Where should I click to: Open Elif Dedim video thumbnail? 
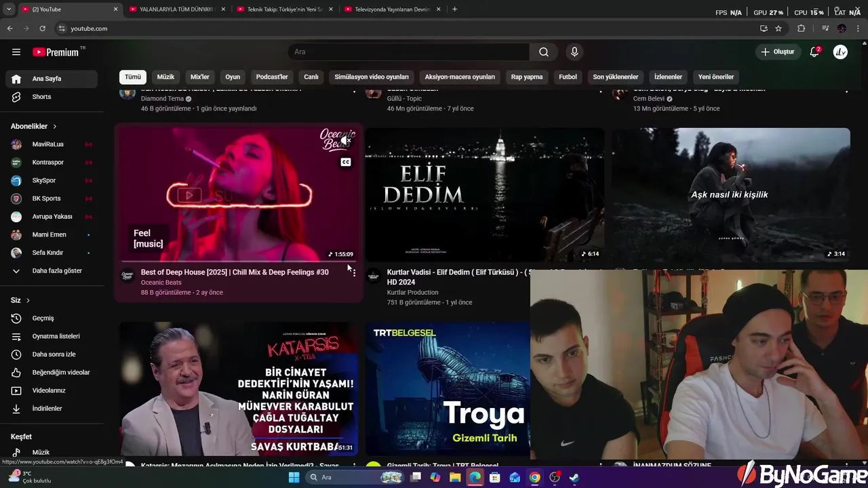click(x=484, y=195)
